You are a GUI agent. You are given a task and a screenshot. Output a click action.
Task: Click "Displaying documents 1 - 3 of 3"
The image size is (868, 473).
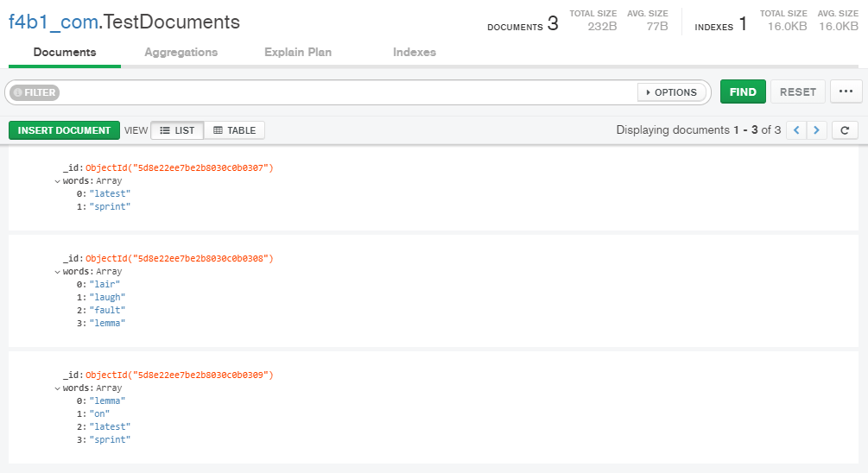[699, 130]
